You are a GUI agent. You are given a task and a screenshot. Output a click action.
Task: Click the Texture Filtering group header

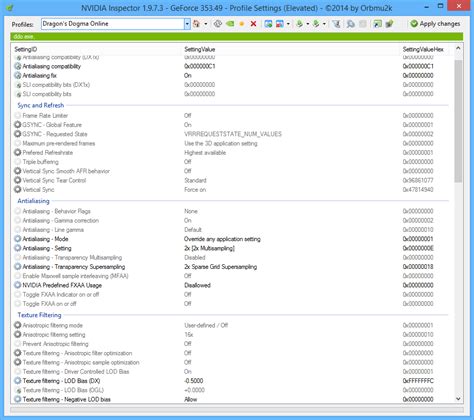coord(39,315)
